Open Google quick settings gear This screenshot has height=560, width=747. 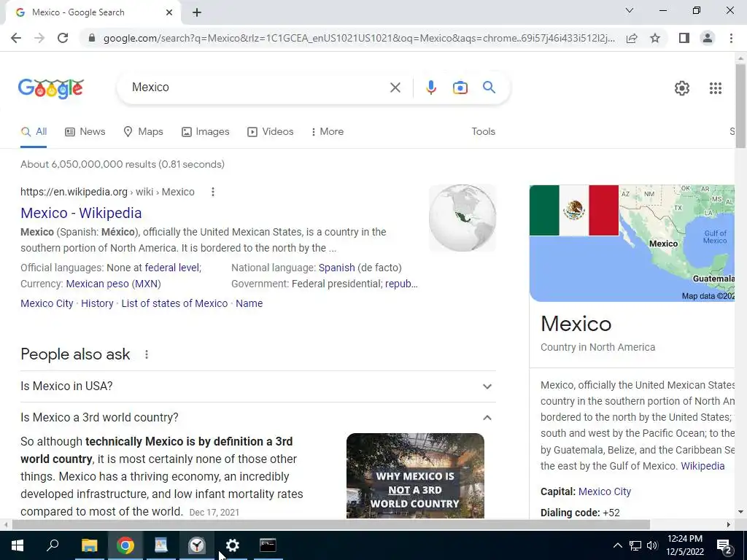[682, 88]
